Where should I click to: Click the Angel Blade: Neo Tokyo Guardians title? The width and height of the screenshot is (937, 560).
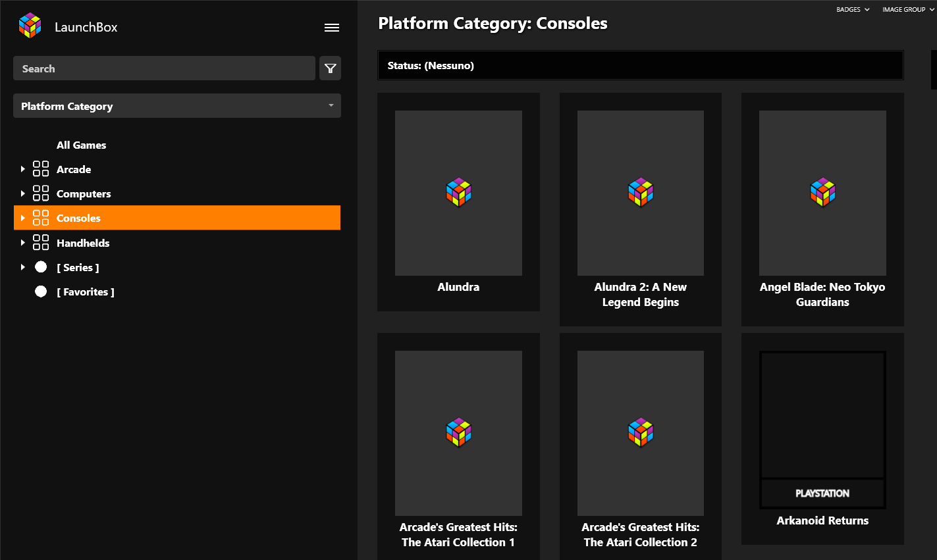tap(822, 295)
